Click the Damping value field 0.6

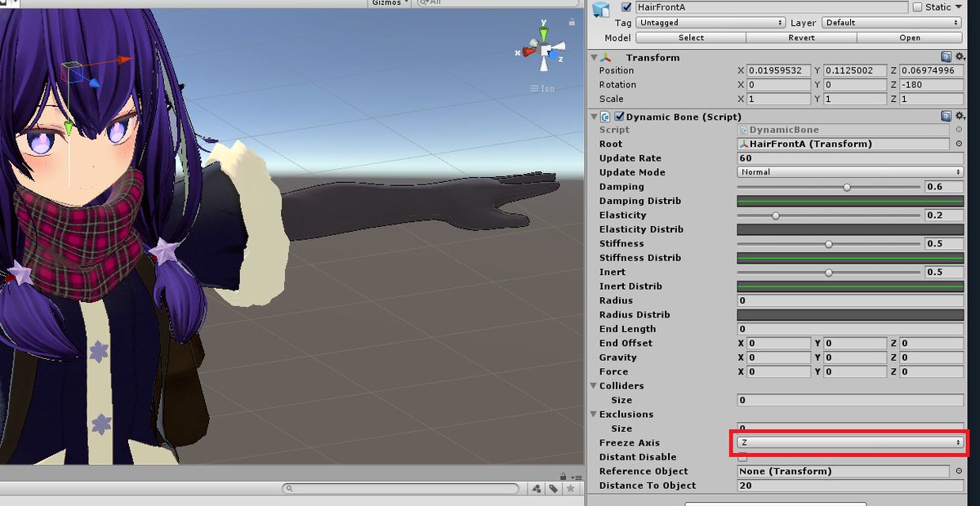944,187
